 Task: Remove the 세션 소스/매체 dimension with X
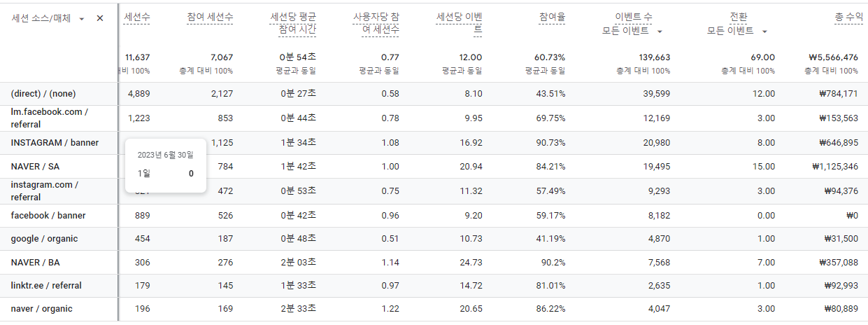[x=99, y=18]
